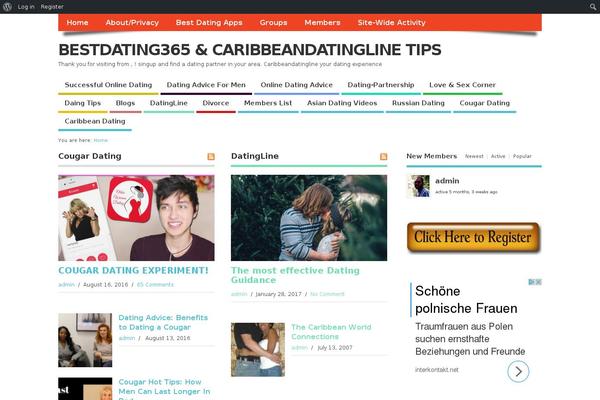Select Asian Dating Videos category
600x400 pixels.
(342, 103)
